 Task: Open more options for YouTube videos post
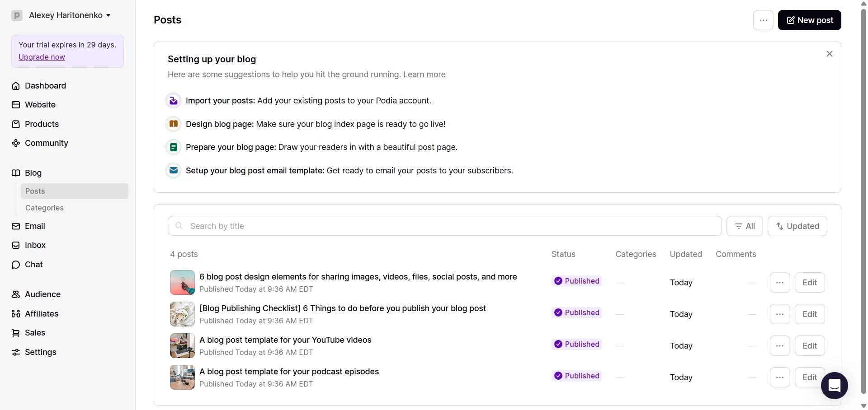pyautogui.click(x=780, y=346)
